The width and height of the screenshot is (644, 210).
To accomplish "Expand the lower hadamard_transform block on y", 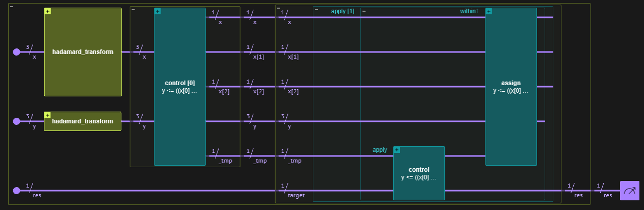I will [48, 115].
